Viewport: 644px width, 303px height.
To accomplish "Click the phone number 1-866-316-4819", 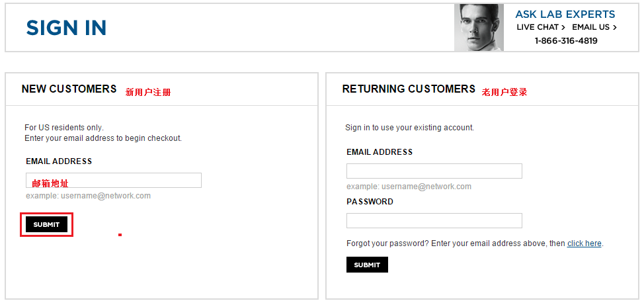I will coord(566,41).
